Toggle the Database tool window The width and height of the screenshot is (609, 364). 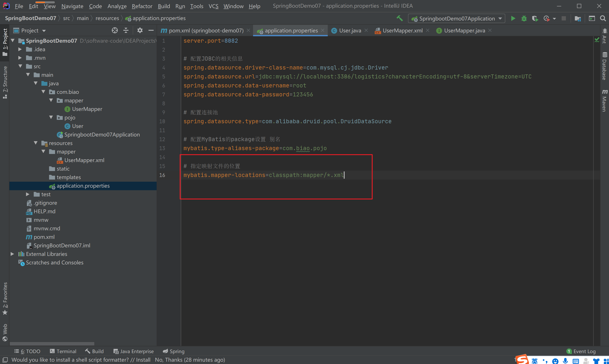[x=605, y=66]
